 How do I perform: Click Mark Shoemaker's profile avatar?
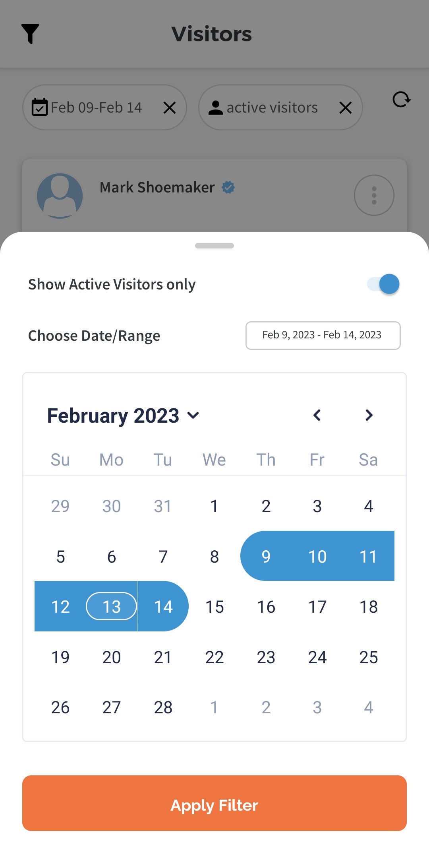(x=60, y=196)
